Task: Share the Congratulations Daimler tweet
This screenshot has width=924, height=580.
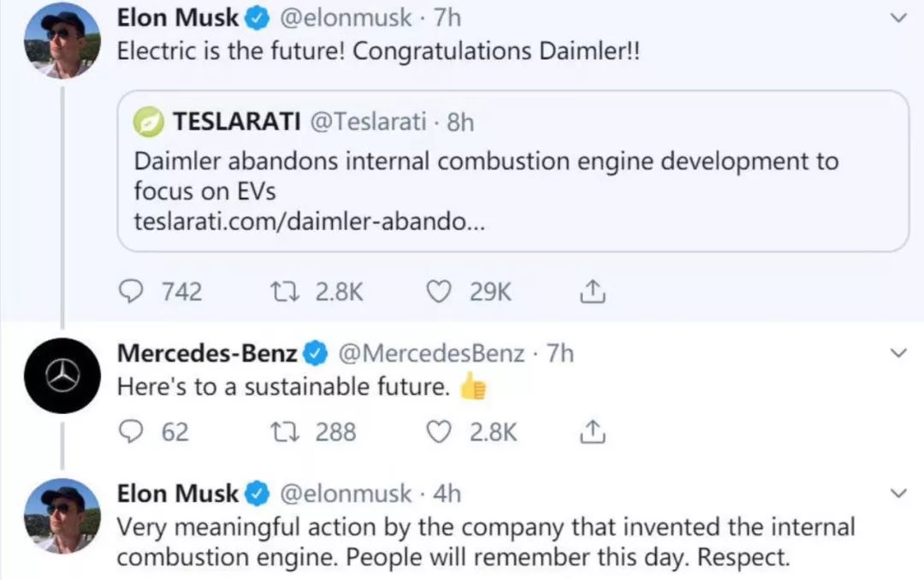Action: tap(592, 293)
